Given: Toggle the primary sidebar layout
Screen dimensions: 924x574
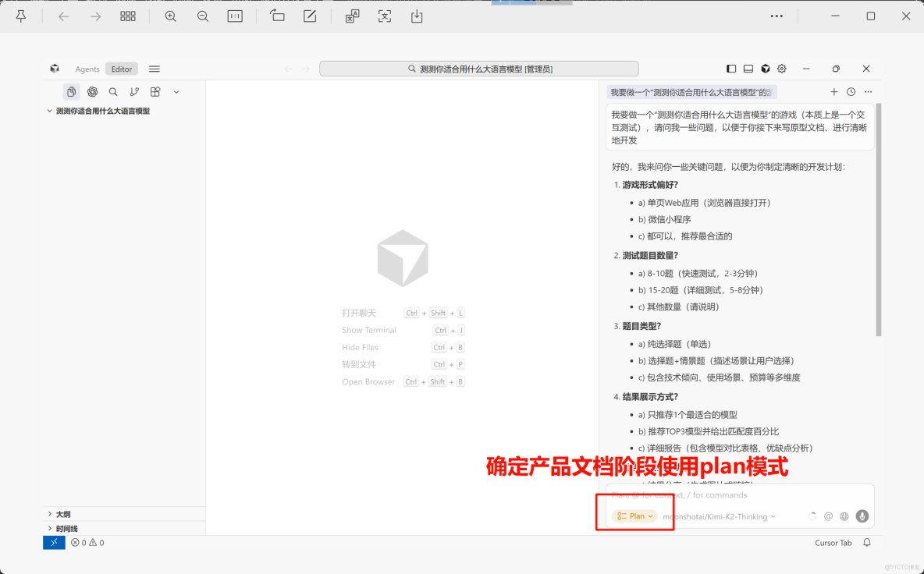Looking at the screenshot, I should (730, 69).
